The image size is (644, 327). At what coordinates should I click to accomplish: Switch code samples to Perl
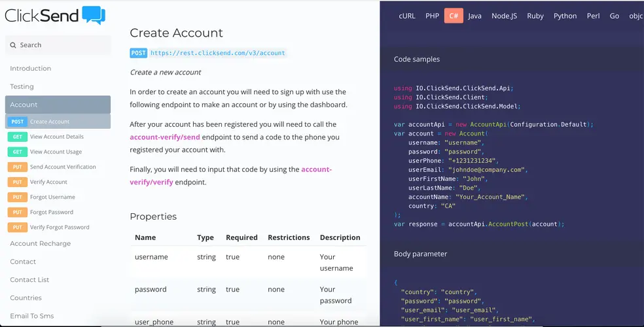pyautogui.click(x=593, y=16)
